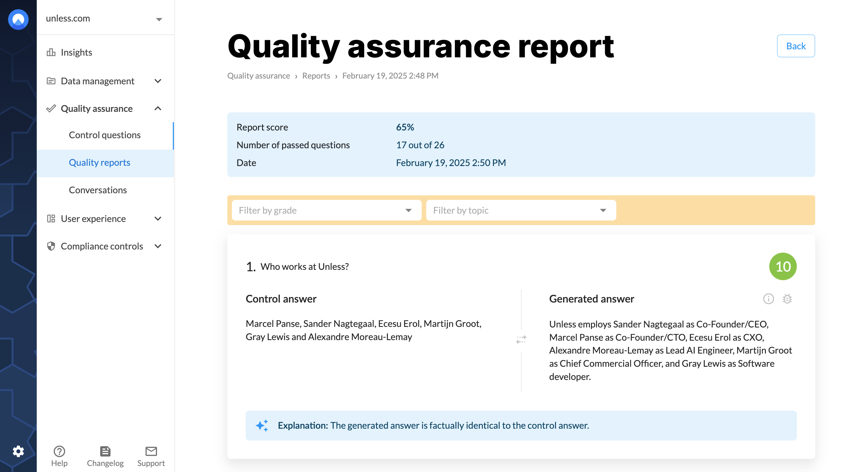This screenshot has height=472, width=868.
Task: Expand the User experience section chevron
Action: (x=158, y=219)
